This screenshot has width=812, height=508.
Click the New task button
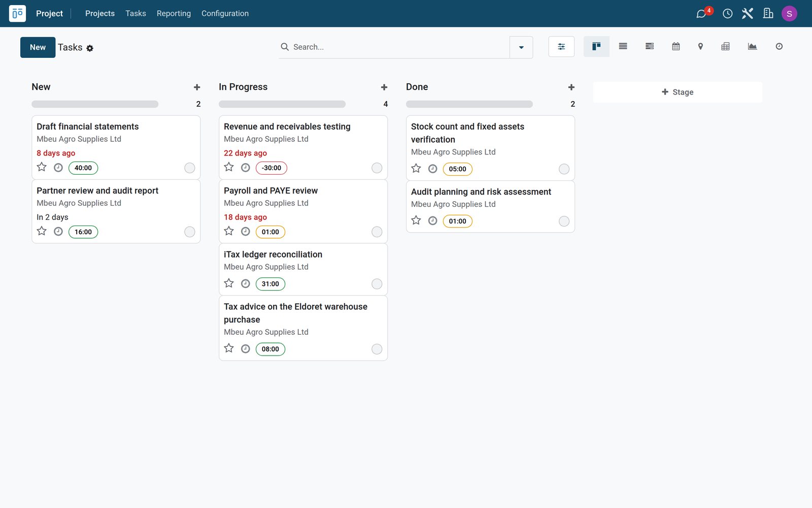pos(38,47)
